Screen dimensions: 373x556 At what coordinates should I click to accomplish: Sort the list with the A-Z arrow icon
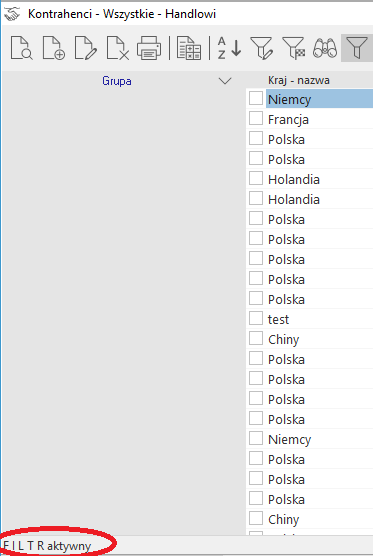pyautogui.click(x=229, y=48)
